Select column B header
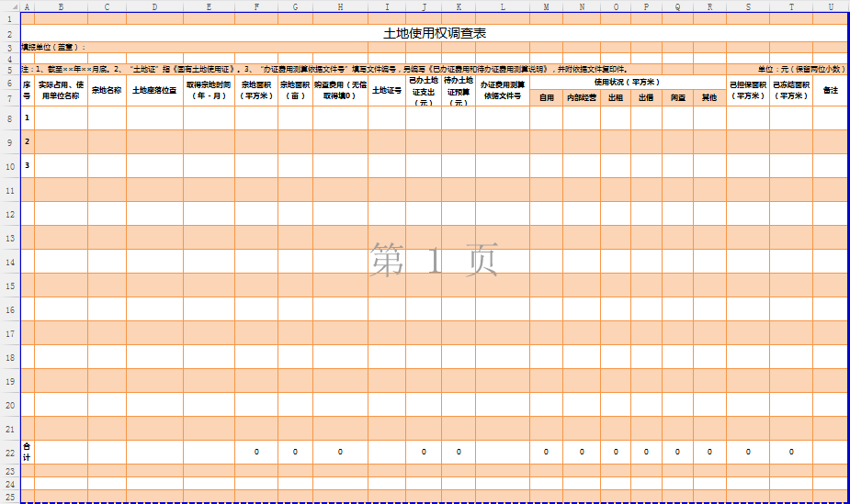Viewport: 850px width, 504px height. (x=61, y=6)
